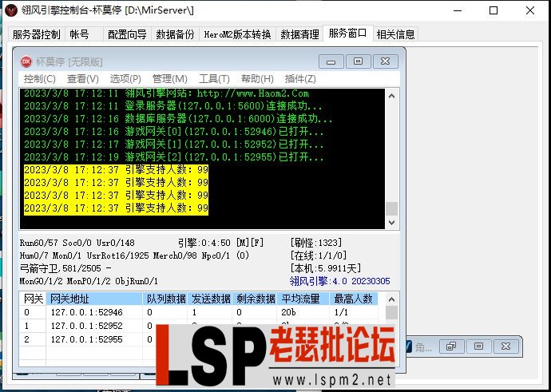
Task: Click the 最高人数 column header
Action: [x=354, y=299]
